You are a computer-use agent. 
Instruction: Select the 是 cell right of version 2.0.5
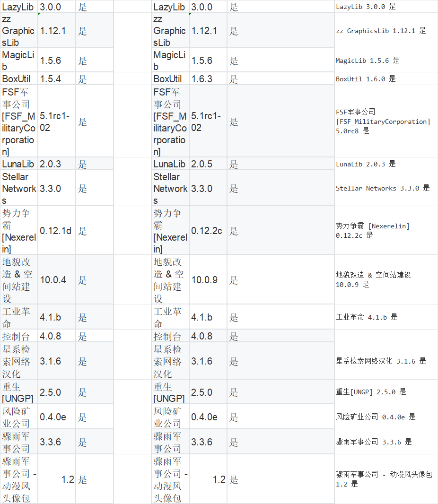(x=280, y=164)
